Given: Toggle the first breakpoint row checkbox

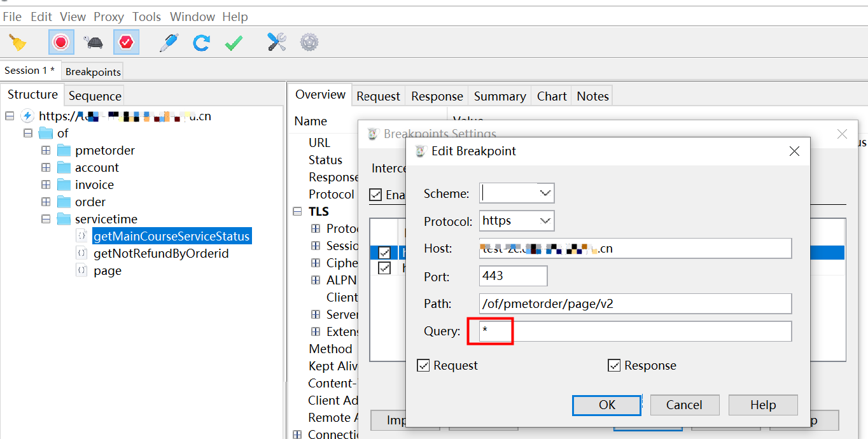Looking at the screenshot, I should click(x=384, y=253).
